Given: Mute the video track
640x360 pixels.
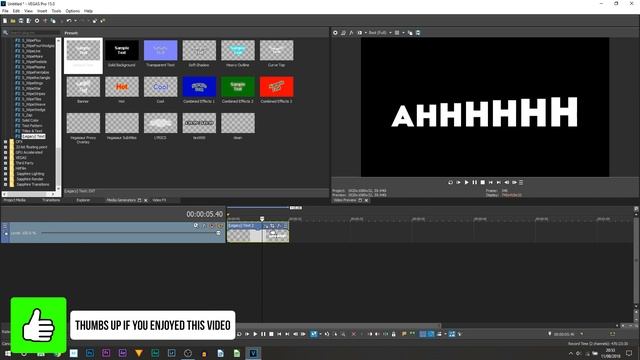Looking at the screenshot, I should [211, 226].
